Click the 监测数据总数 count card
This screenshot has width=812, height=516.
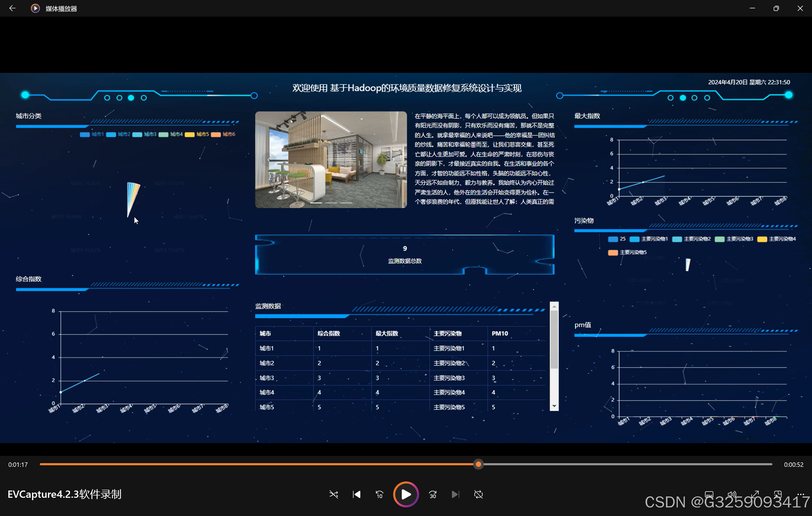pyautogui.click(x=405, y=254)
